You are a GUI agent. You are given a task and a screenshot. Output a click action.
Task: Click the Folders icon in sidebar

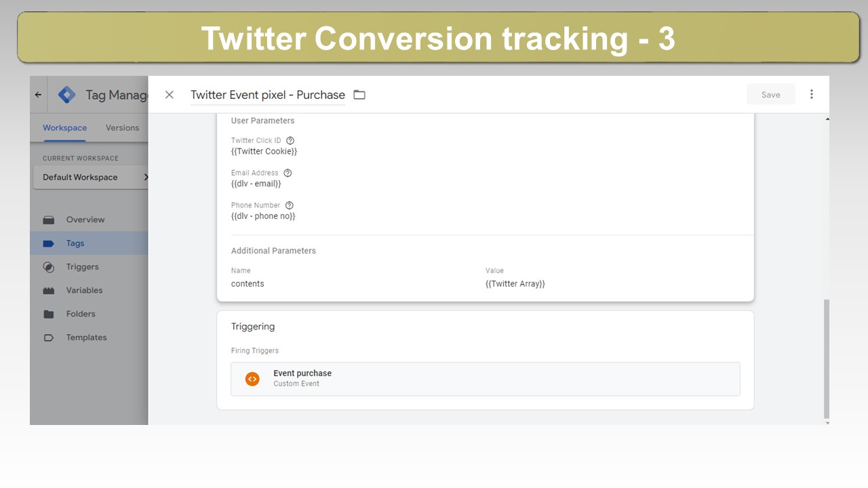(48, 314)
